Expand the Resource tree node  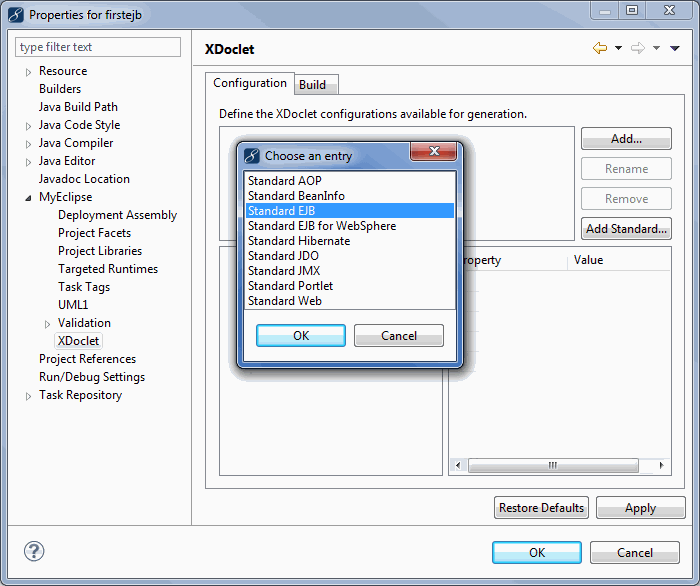pos(28,72)
